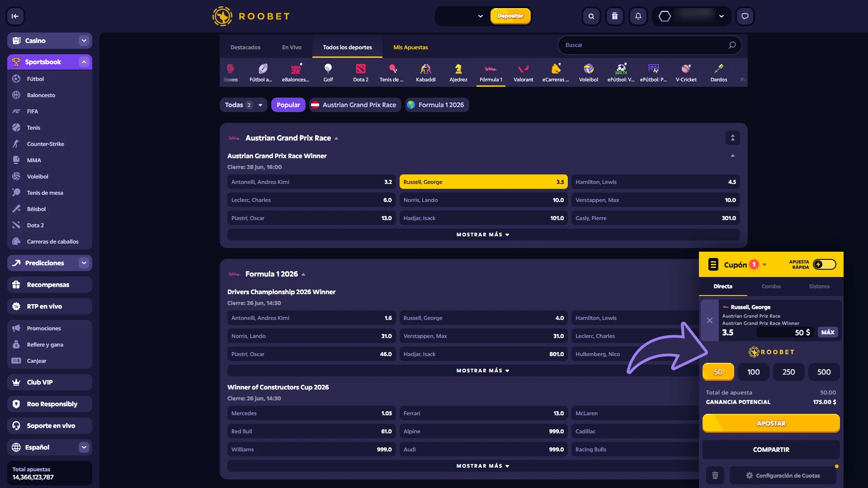Select the Leclerc, Charles 6.0 odds
Screen dimensions: 868x488
coord(311,200)
